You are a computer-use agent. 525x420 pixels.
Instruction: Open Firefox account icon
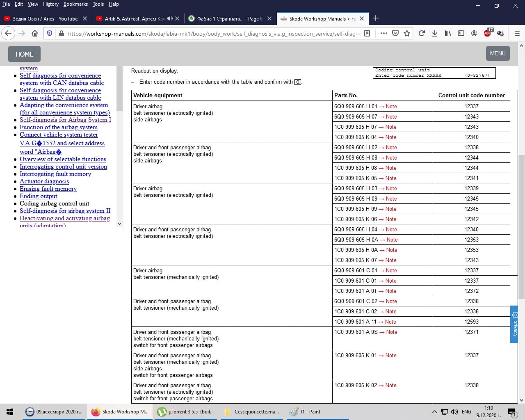click(x=474, y=33)
